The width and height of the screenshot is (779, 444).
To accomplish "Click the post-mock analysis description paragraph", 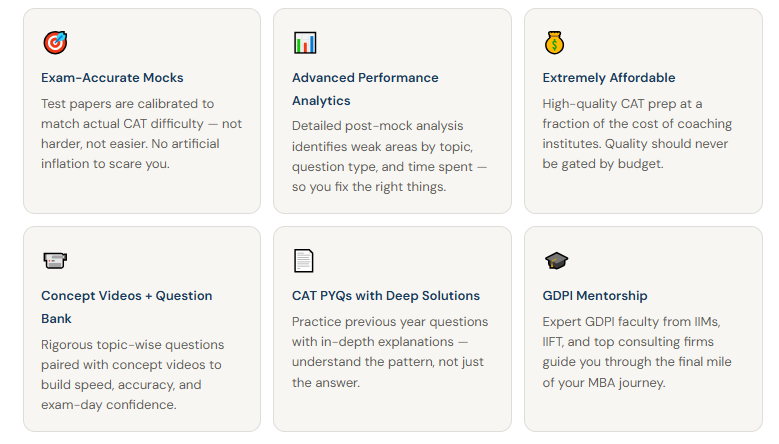I will (390, 156).
